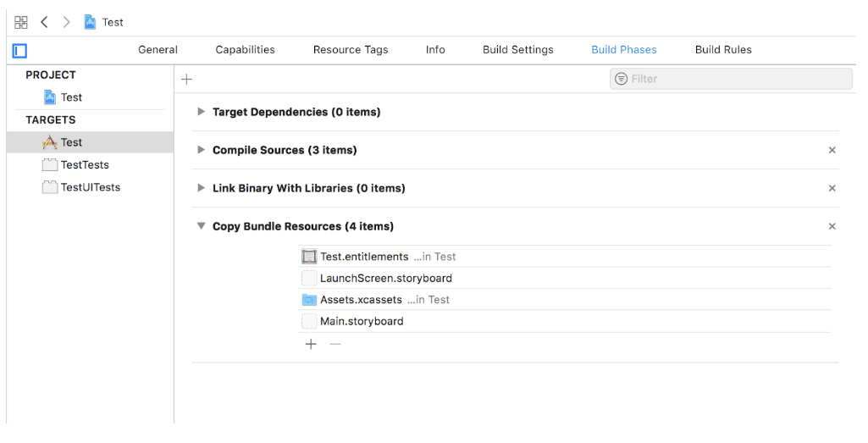Screen dimensions: 868x443
Task: Expand Link Binary With Libraries section
Action: point(201,188)
